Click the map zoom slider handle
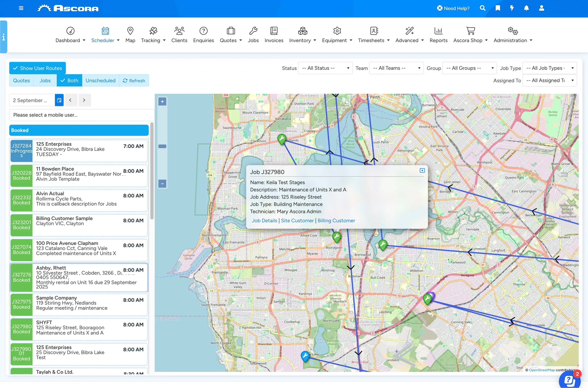 [162, 146]
